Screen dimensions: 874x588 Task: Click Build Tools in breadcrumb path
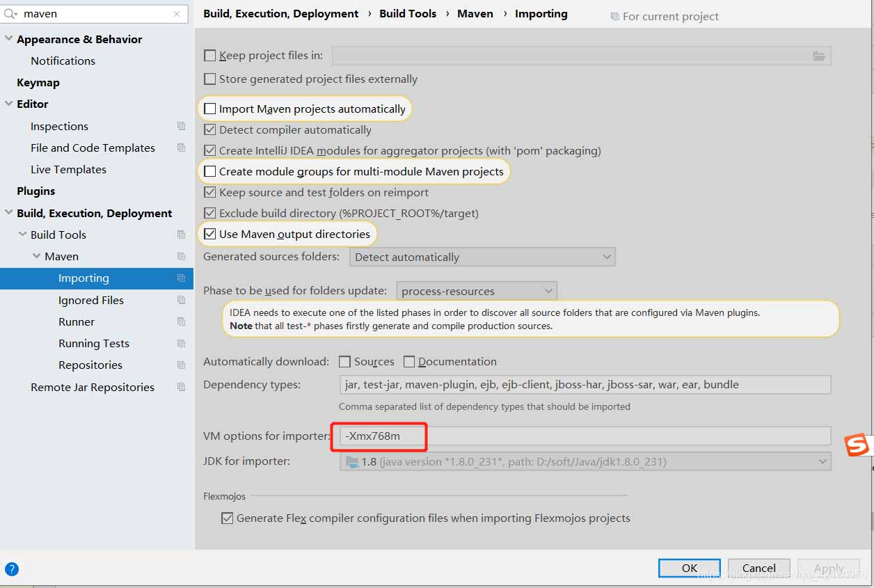pos(408,13)
